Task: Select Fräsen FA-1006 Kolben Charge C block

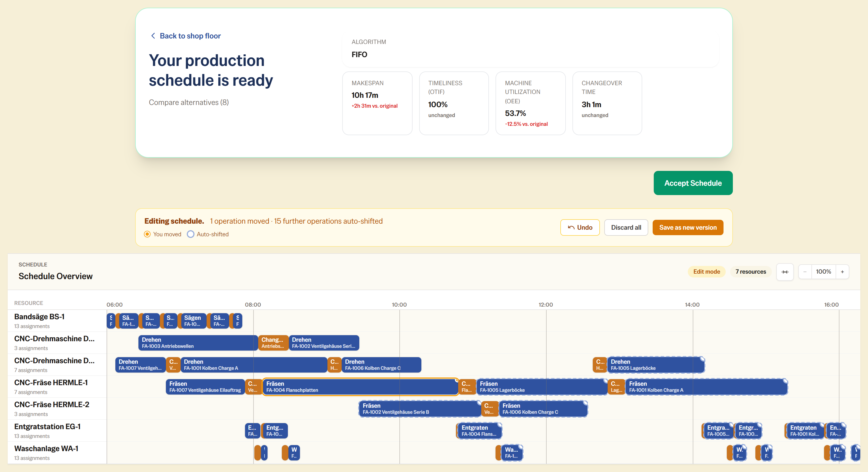Action: coord(543,409)
